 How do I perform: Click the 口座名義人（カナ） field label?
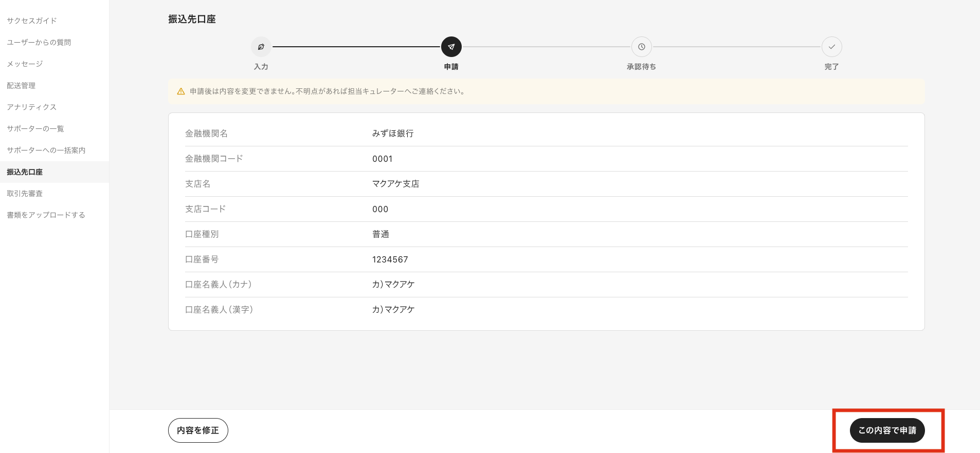tap(219, 285)
